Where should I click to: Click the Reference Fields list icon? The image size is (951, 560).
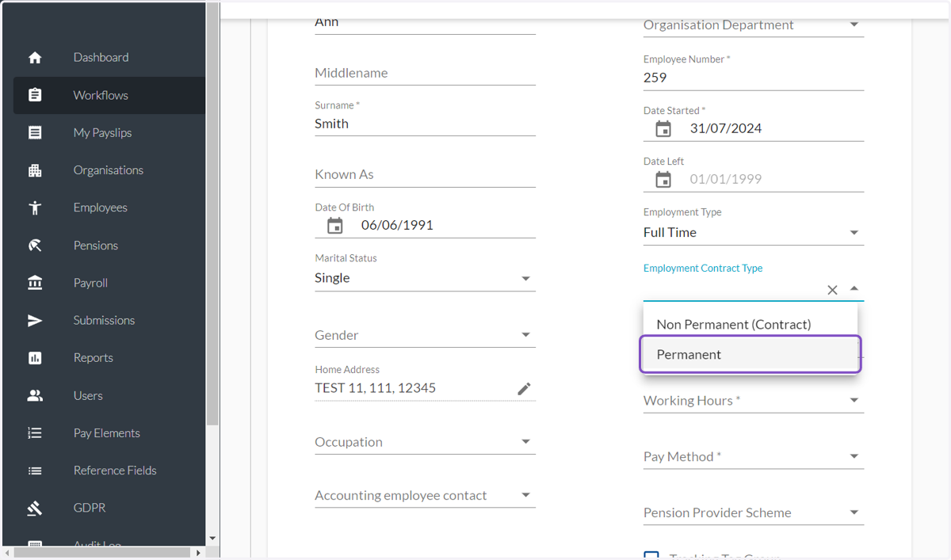[35, 470]
